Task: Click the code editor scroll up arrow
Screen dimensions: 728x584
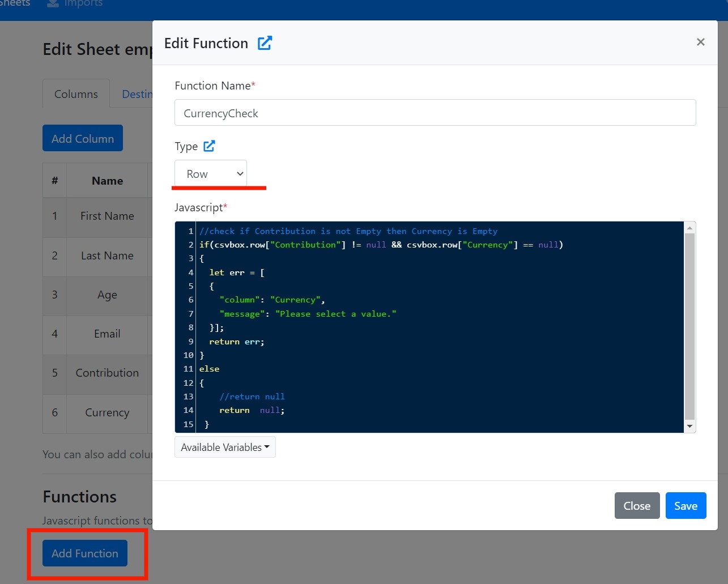Action: pyautogui.click(x=689, y=228)
